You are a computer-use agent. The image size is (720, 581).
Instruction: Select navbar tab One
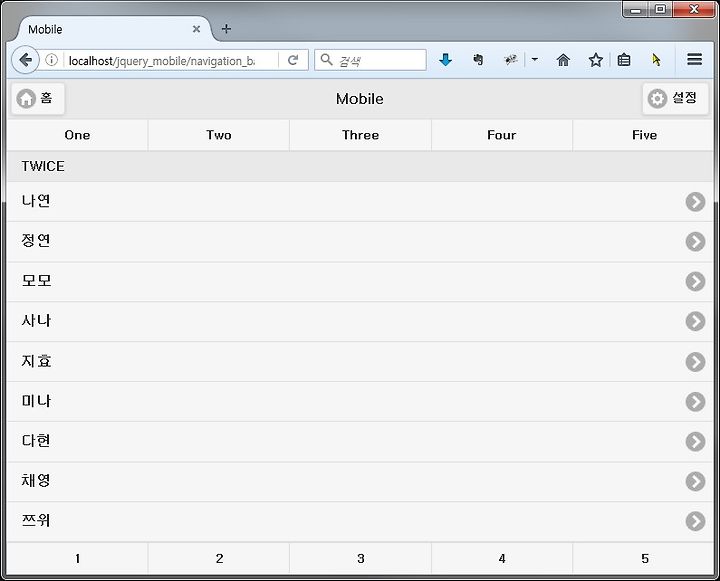click(77, 135)
